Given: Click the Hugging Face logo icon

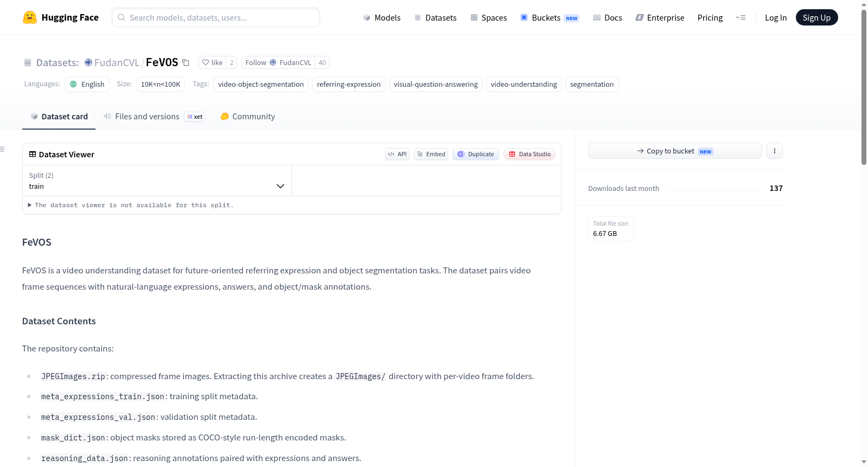Looking at the screenshot, I should pyautogui.click(x=30, y=17).
